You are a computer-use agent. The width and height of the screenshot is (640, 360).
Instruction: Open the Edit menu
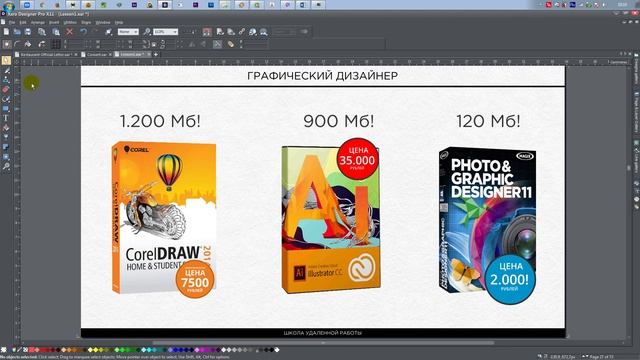[23, 22]
